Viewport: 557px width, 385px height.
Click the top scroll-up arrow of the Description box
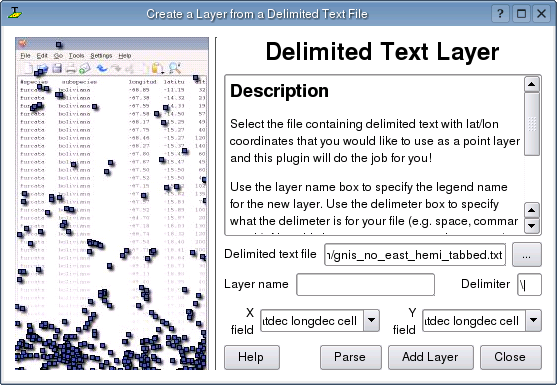click(531, 84)
